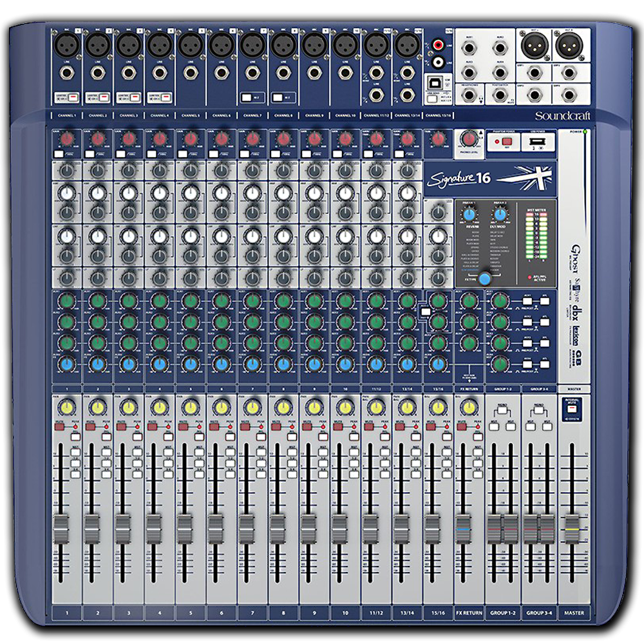Click the green Power LED
This screenshot has height=644, width=644.
point(585,132)
